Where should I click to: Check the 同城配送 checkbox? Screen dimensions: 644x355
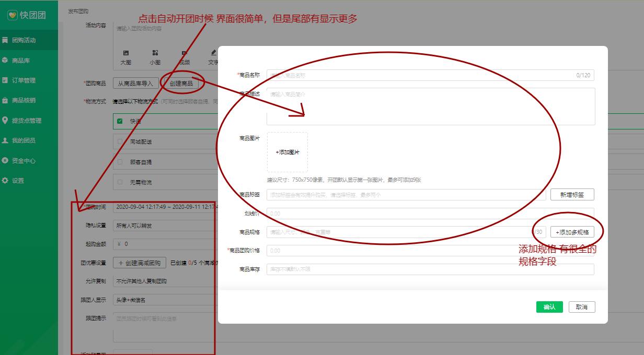click(x=120, y=141)
